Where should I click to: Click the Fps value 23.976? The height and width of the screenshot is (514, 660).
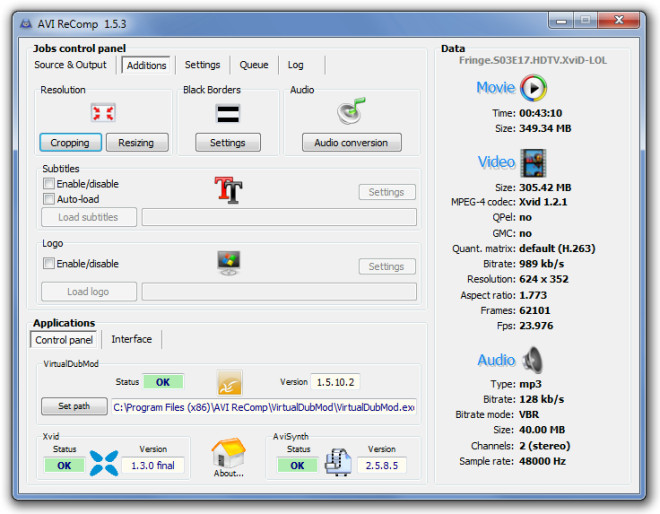pos(536,325)
